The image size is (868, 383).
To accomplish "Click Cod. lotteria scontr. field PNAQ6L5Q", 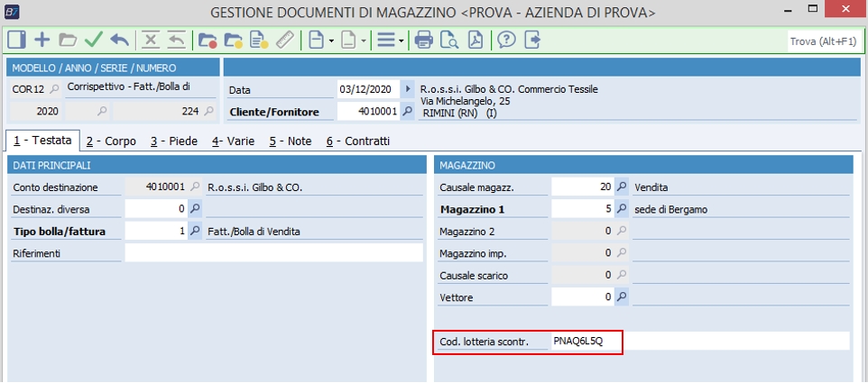I will pos(699,342).
